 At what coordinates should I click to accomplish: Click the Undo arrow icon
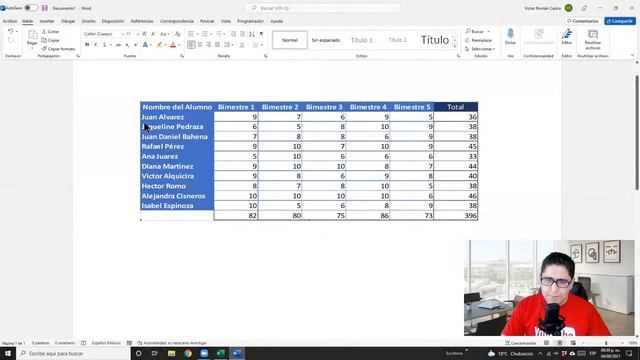[10, 31]
